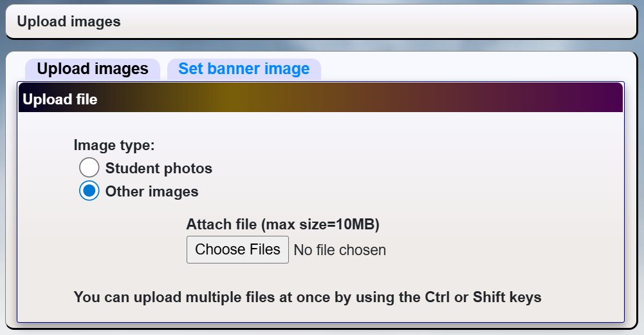Click the words "Attach file" above the button
Image resolution: width=644 pixels, height=335 pixels.
point(222,225)
